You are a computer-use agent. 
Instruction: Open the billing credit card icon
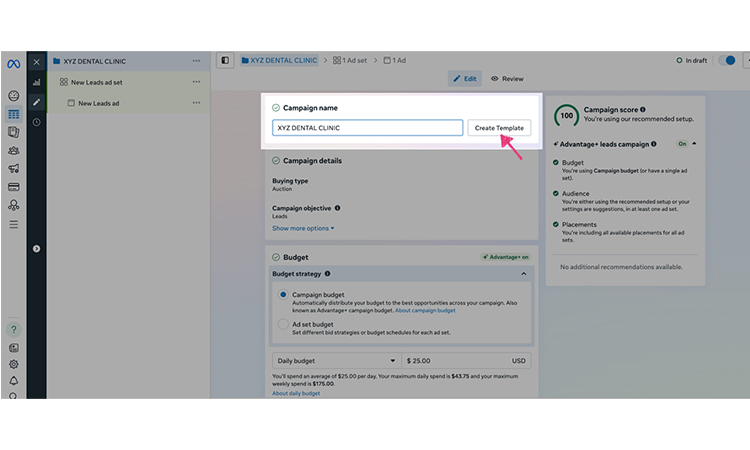coord(13,187)
